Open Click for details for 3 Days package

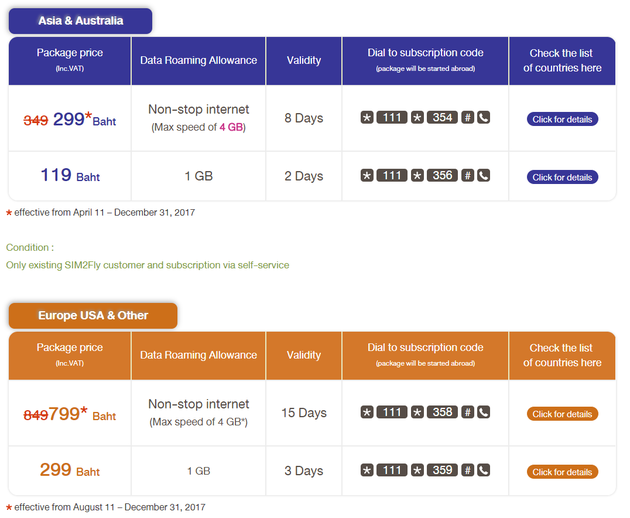coord(562,471)
